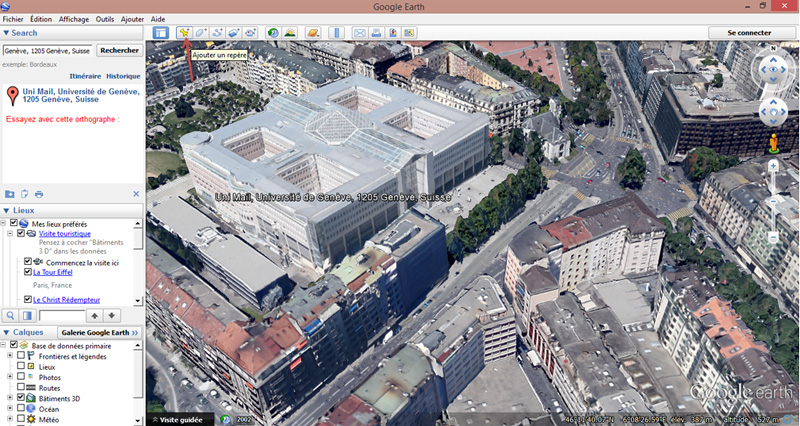Screen dimensions: 800x426
Task: Enable the Frontières et légendes layer checkbox
Action: [21, 356]
